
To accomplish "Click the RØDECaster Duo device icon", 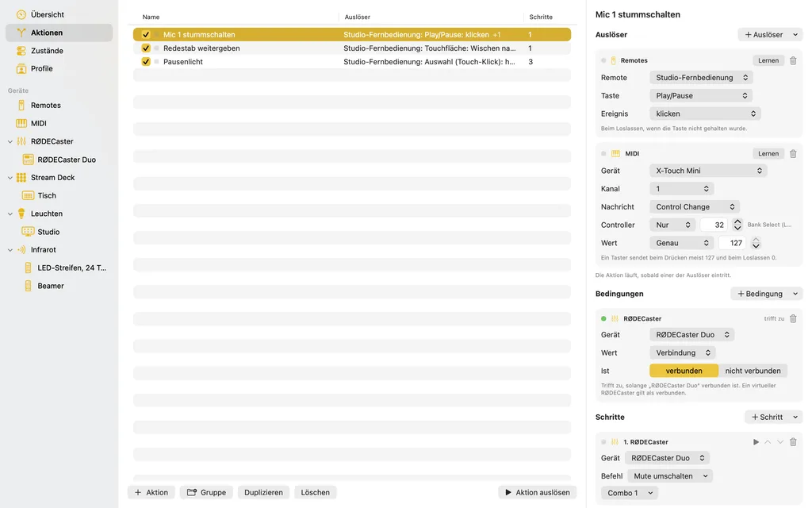I will (28, 160).
